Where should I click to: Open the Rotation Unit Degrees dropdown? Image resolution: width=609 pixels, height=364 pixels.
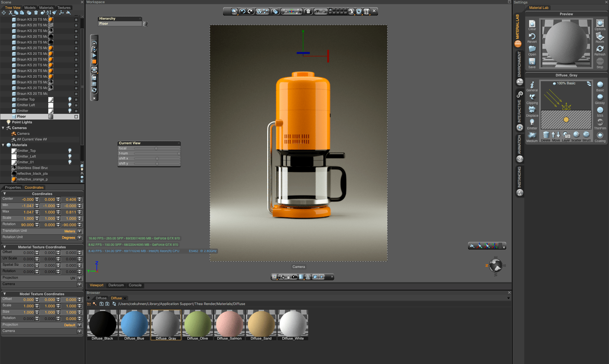pyautogui.click(x=80, y=238)
